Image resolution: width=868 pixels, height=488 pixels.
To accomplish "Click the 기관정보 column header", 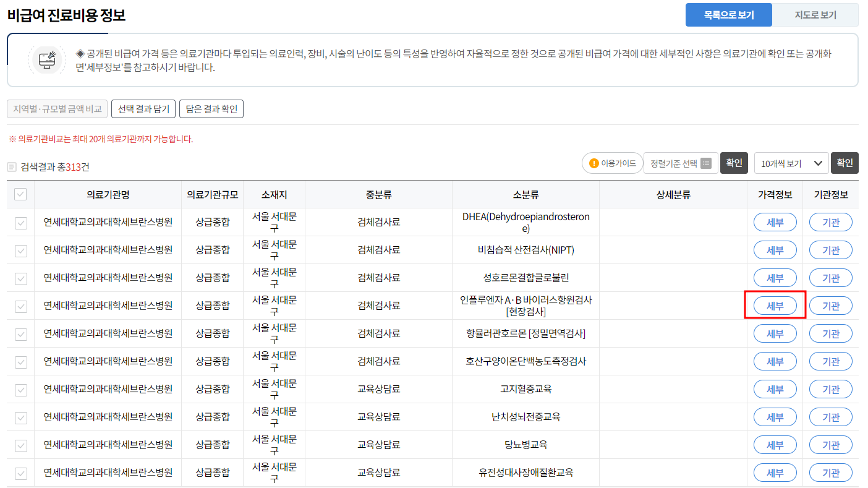I will pyautogui.click(x=831, y=195).
